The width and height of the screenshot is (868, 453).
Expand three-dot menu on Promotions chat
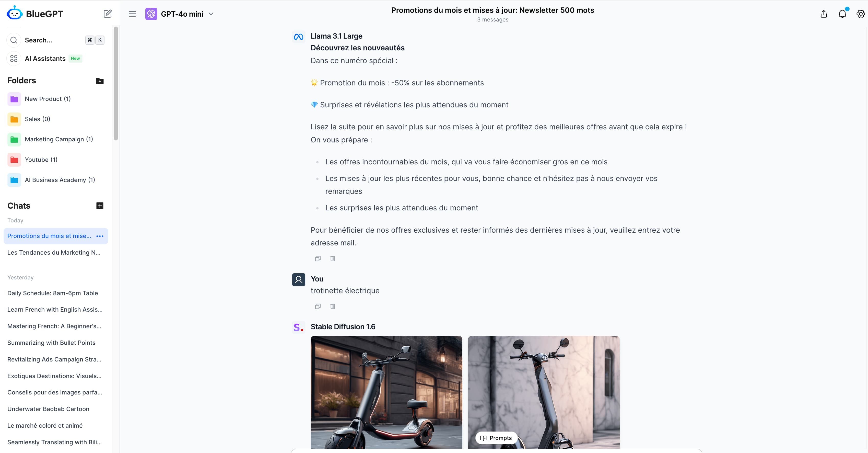(100, 236)
